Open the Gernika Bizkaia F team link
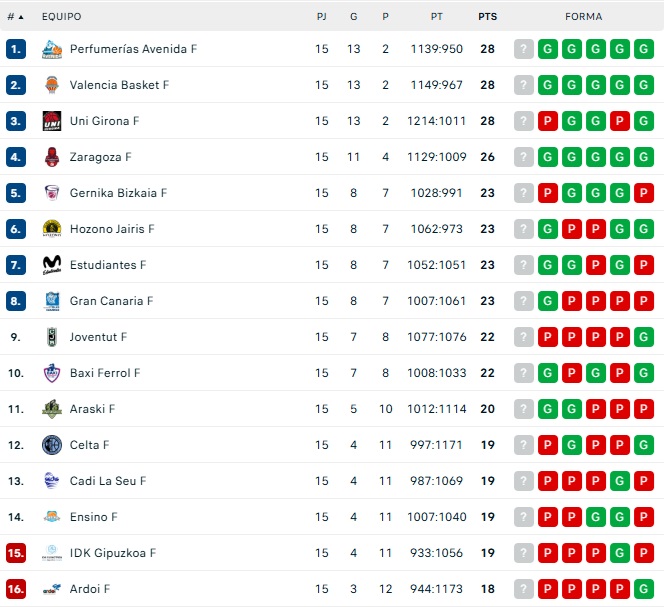The width and height of the screenshot is (669, 607). (x=118, y=193)
